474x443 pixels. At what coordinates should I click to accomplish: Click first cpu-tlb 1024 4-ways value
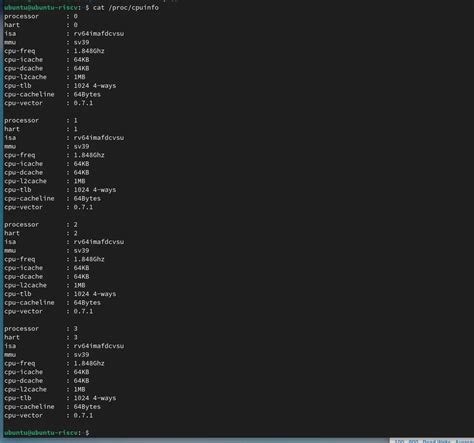95,86
